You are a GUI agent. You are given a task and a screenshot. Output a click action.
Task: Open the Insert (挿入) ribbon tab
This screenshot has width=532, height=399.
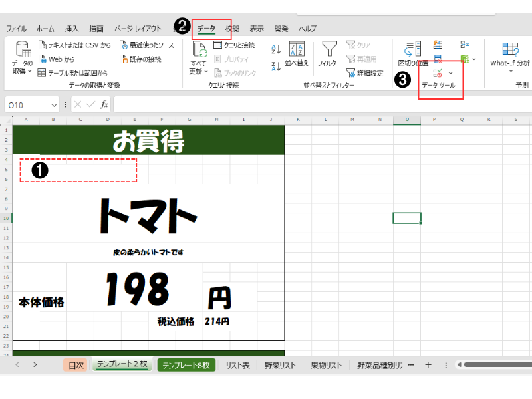[x=72, y=29]
